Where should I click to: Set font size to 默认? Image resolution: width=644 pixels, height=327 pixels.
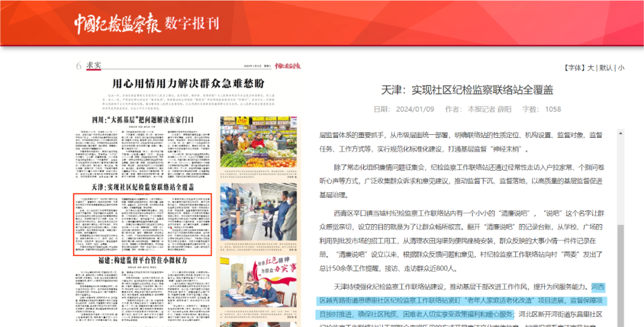[606, 68]
